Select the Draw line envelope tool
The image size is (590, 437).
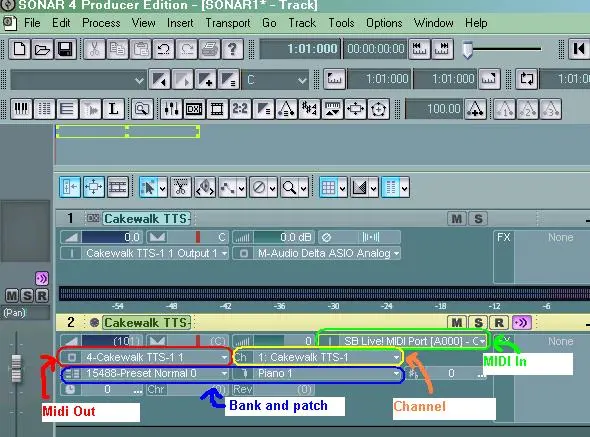tap(228, 187)
